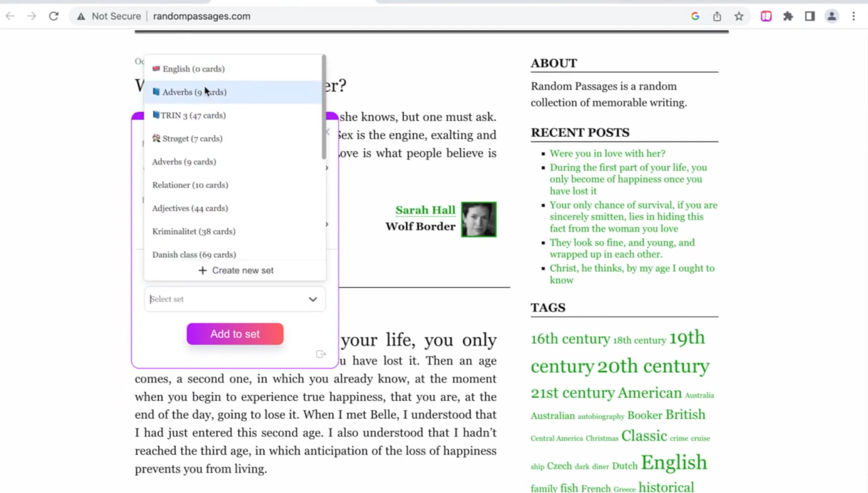Open the post "Were you in love with her?"
This screenshot has width=868, height=493.
pos(607,153)
